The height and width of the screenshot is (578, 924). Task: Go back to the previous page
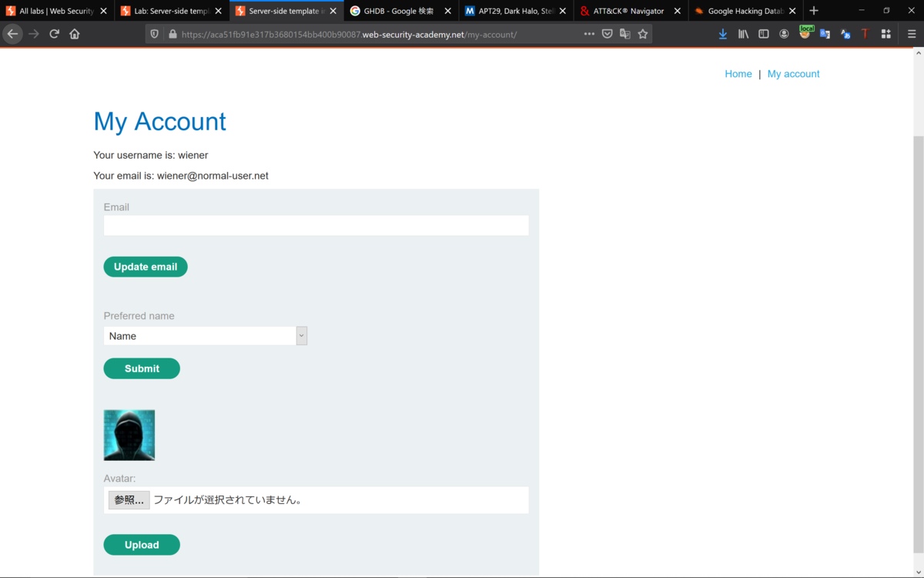coord(12,34)
